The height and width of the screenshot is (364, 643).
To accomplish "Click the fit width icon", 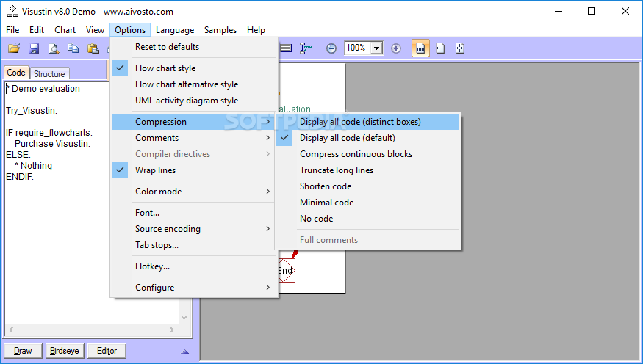I will (x=440, y=48).
